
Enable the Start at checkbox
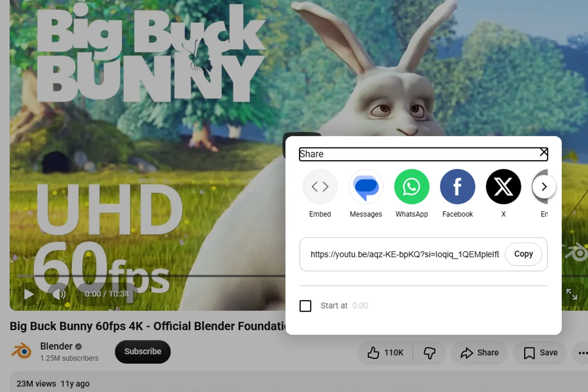pos(305,306)
